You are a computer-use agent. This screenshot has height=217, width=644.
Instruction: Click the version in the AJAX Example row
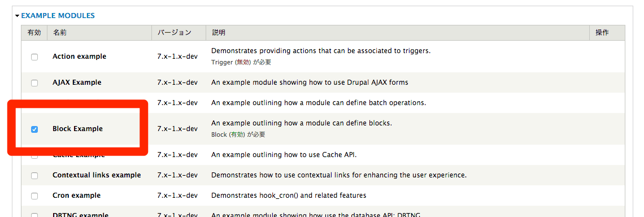pos(177,82)
